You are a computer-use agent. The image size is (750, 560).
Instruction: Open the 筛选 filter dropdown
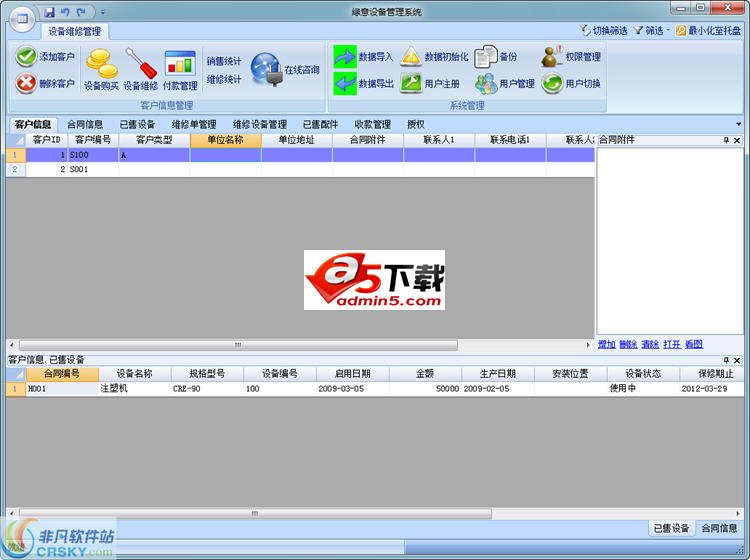651,31
